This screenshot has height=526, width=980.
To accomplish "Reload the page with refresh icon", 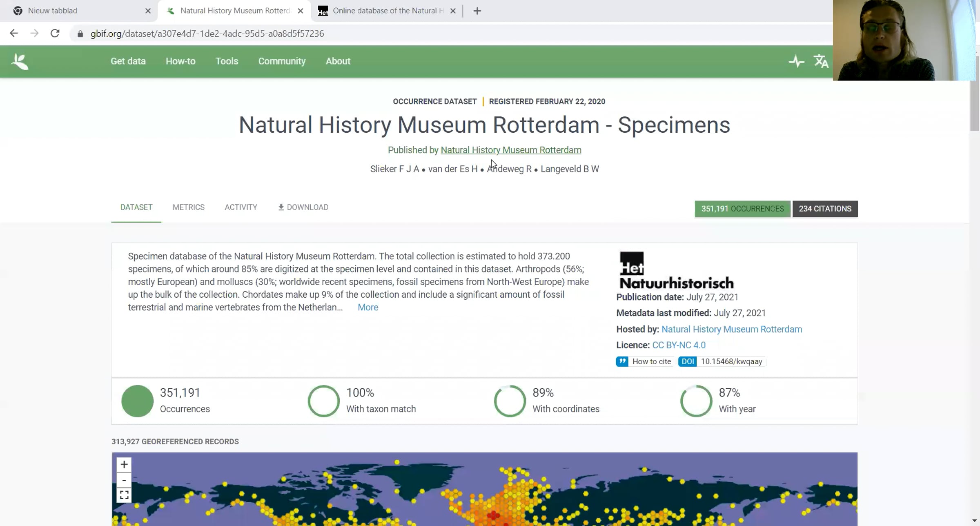I will (55, 33).
